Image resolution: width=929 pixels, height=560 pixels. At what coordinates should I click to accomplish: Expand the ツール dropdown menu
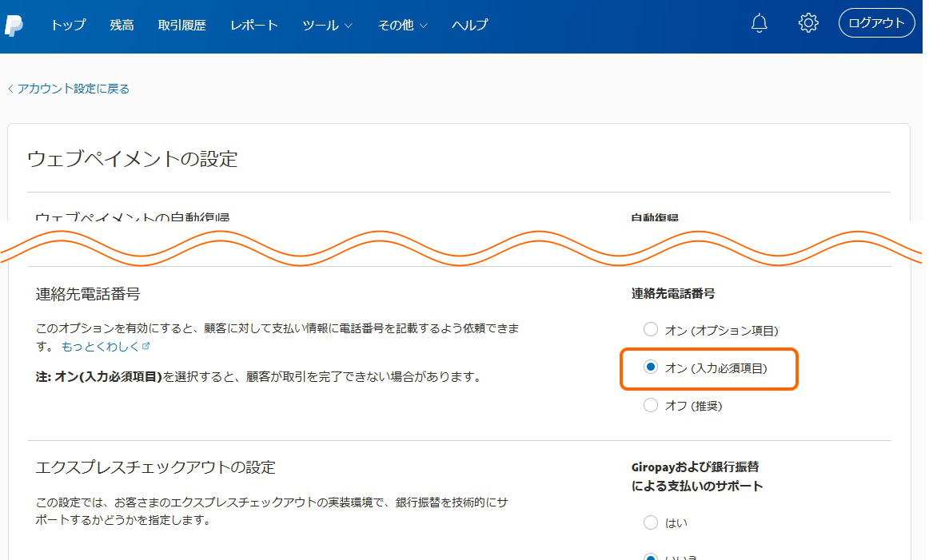pyautogui.click(x=327, y=25)
